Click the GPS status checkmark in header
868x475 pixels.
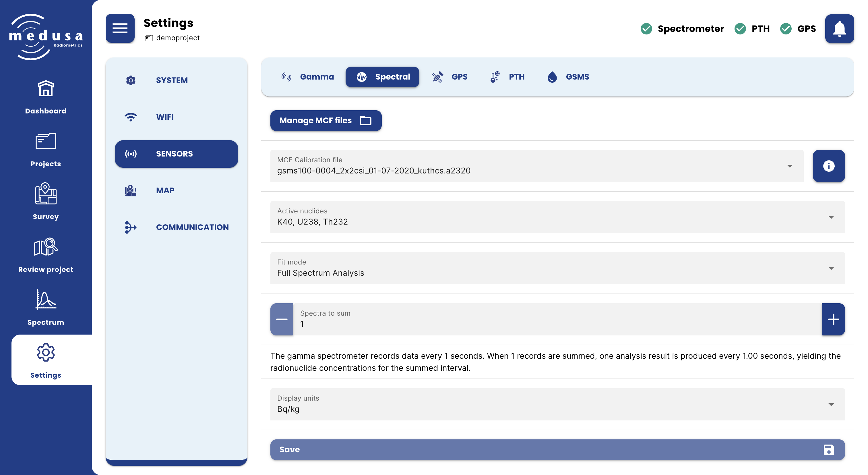coord(786,29)
